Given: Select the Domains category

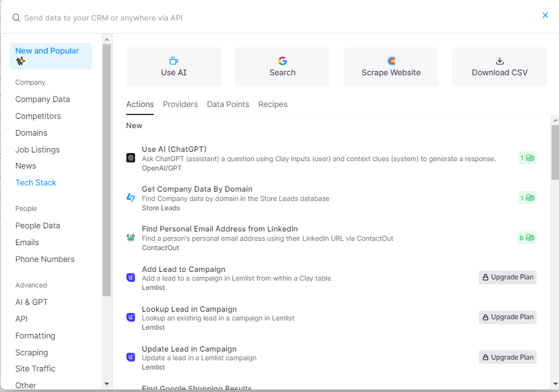Looking at the screenshot, I should [31, 133].
